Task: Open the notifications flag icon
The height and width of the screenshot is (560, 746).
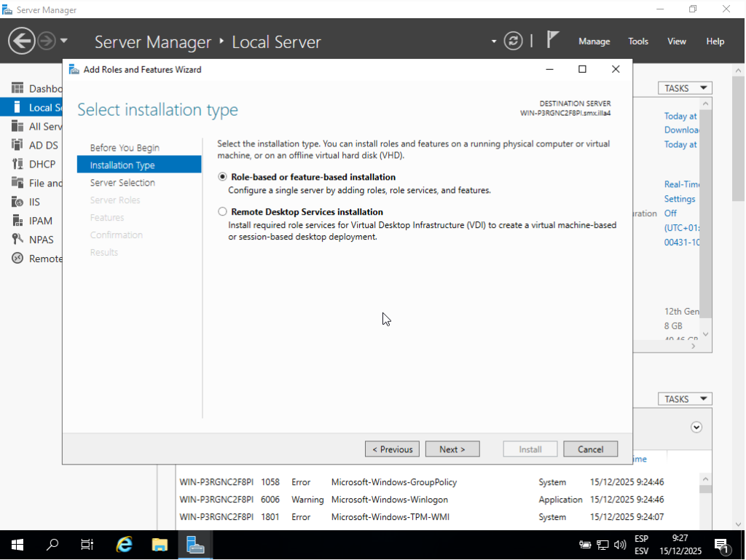Action: tap(553, 40)
